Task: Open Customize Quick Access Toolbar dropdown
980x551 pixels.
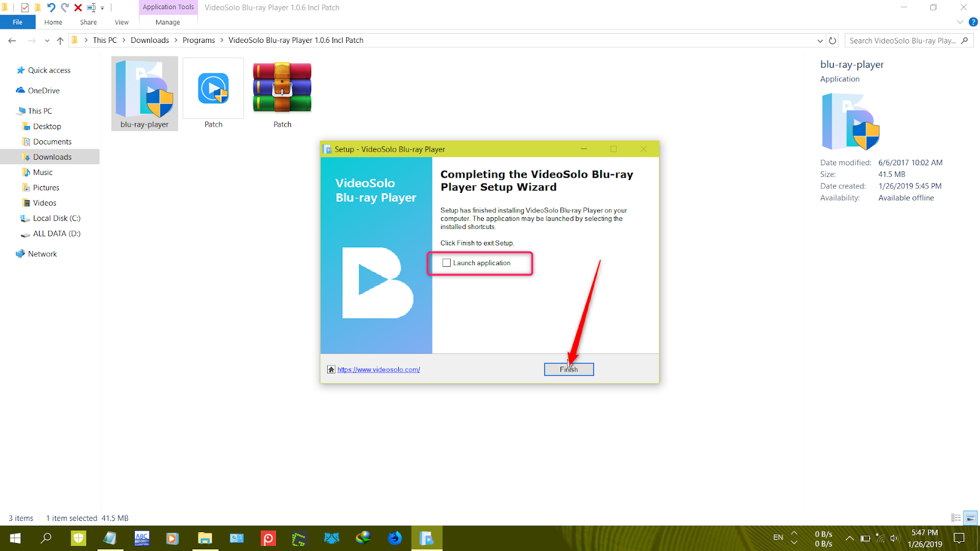Action: [102, 8]
